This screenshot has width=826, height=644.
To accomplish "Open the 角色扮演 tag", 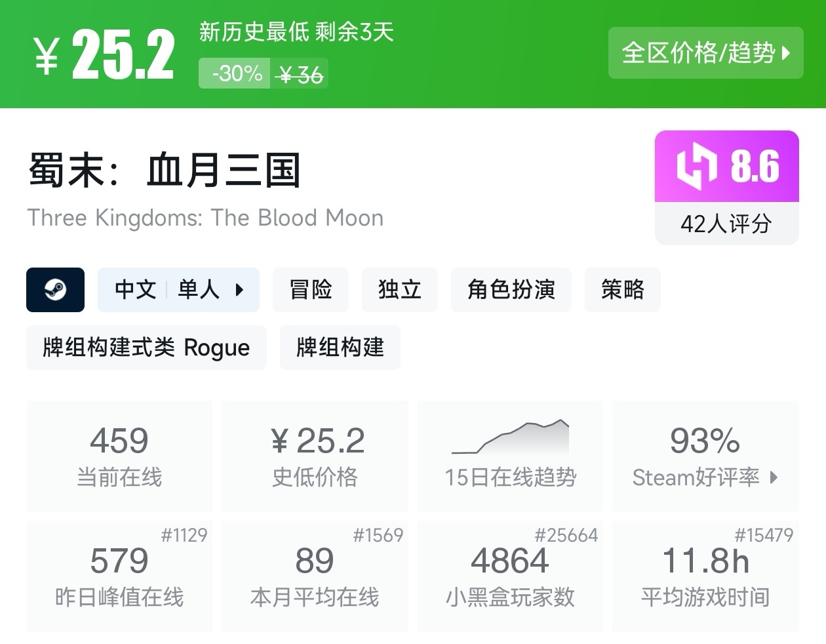I will click(511, 289).
